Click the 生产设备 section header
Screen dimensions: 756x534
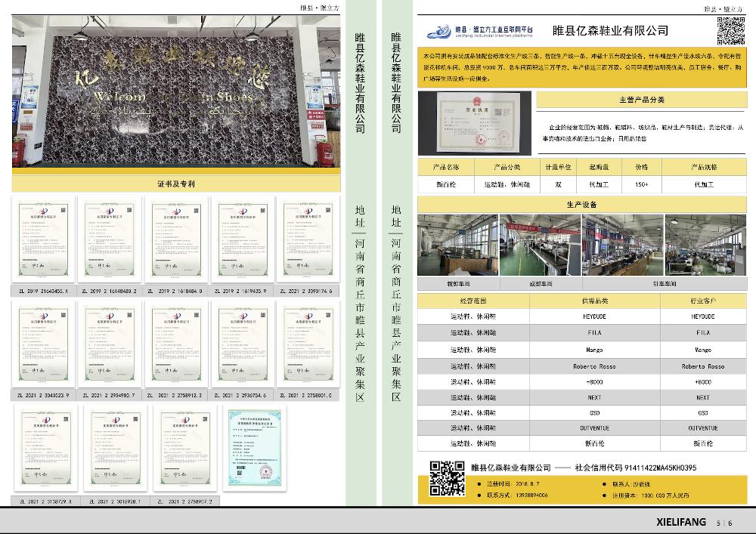(582, 204)
